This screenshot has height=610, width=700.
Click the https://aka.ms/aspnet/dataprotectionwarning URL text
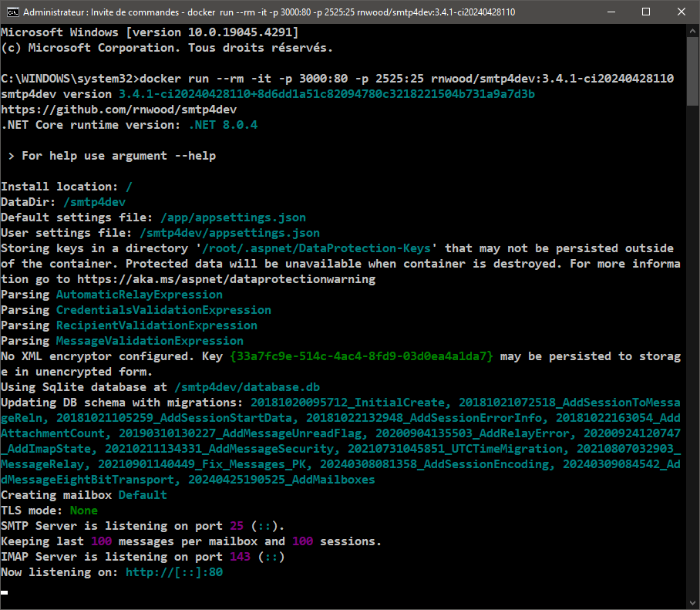pyautogui.click(x=227, y=279)
